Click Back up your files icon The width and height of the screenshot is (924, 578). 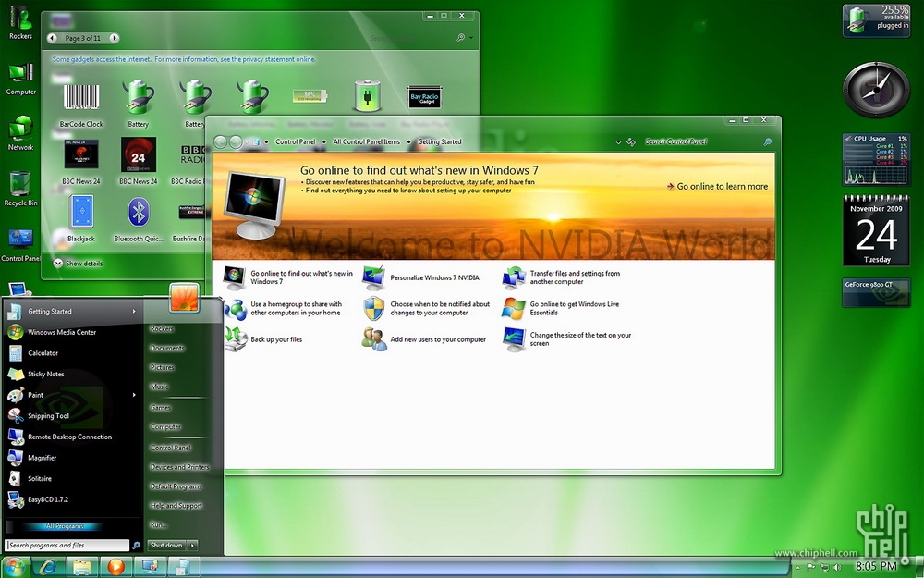coord(236,339)
